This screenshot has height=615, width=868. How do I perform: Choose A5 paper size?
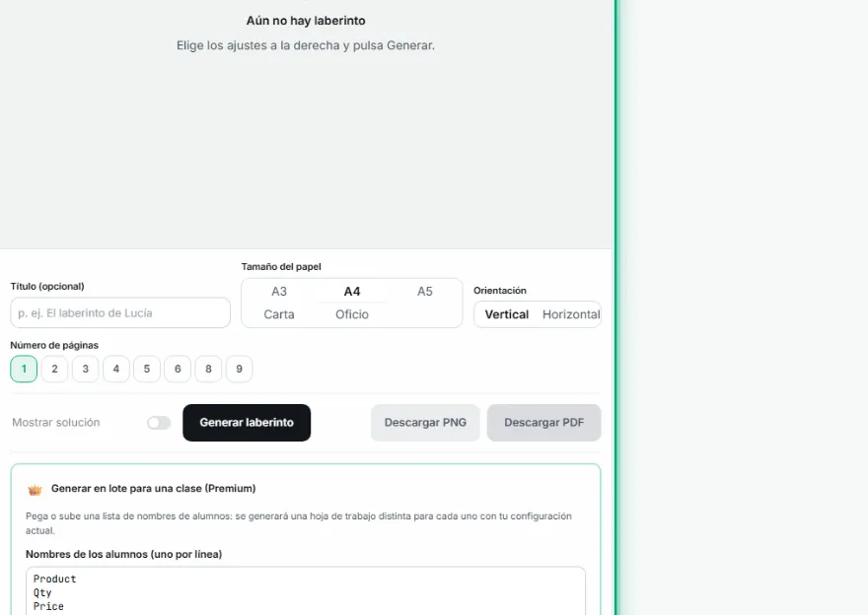coord(424,292)
